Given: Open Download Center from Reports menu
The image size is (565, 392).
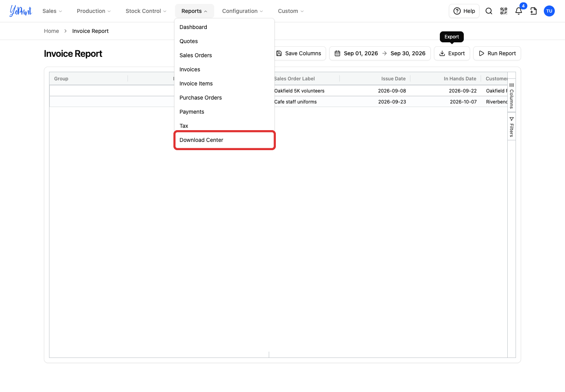Looking at the screenshot, I should coord(224,140).
